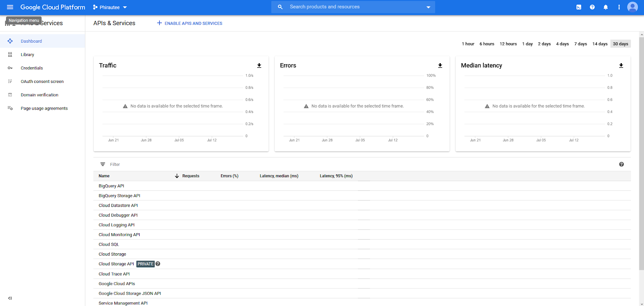Click the Domain verification checkbox icon
Viewport: 644px width, 306px height.
[x=10, y=95]
